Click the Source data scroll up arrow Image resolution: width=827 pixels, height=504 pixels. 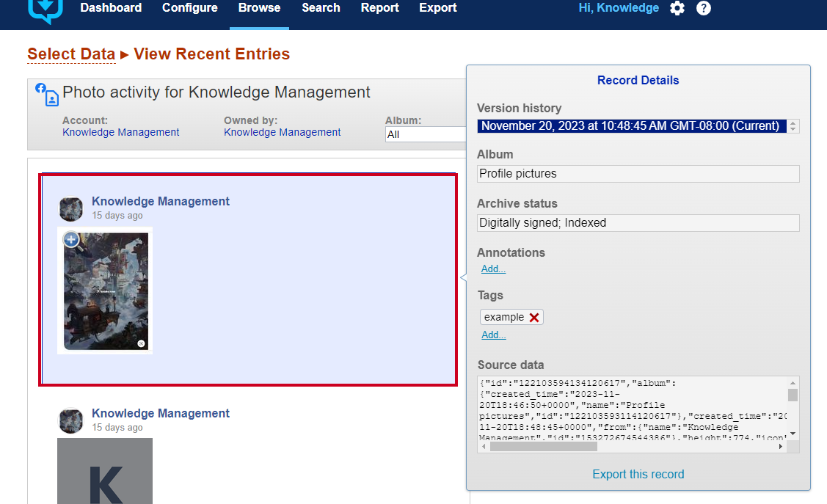[x=793, y=383]
